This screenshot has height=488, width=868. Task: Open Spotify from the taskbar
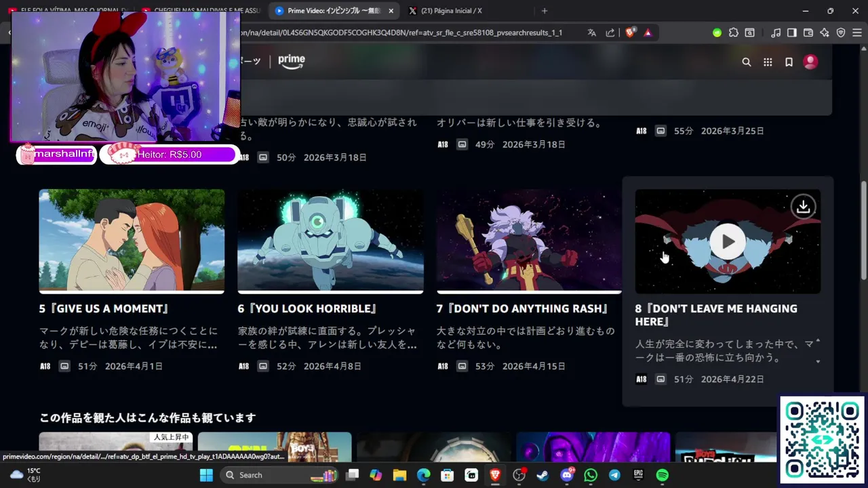663,475
